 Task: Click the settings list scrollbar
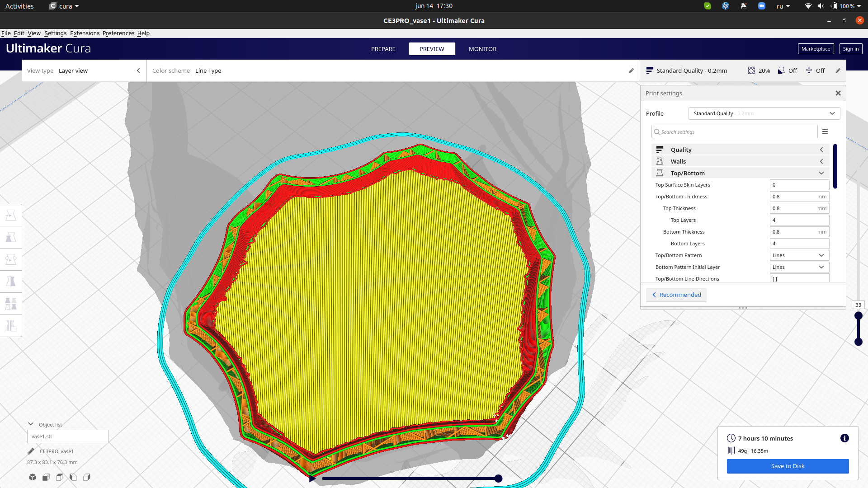tap(835, 166)
